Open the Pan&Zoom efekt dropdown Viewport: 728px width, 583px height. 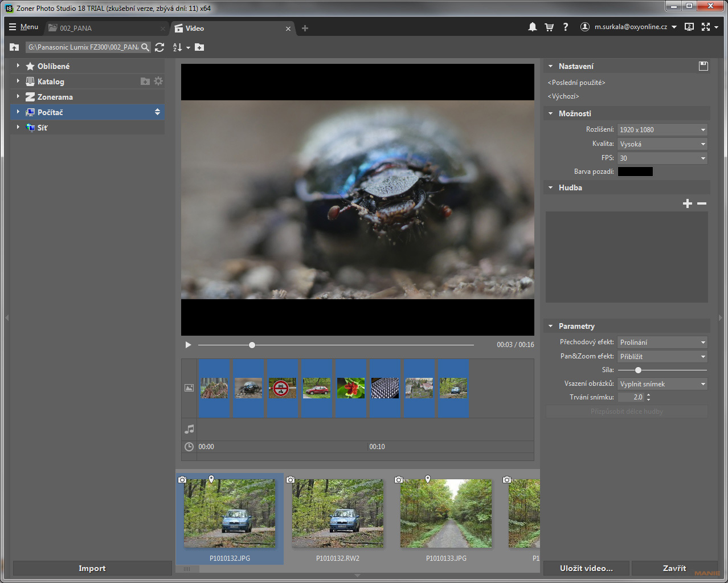[662, 357]
